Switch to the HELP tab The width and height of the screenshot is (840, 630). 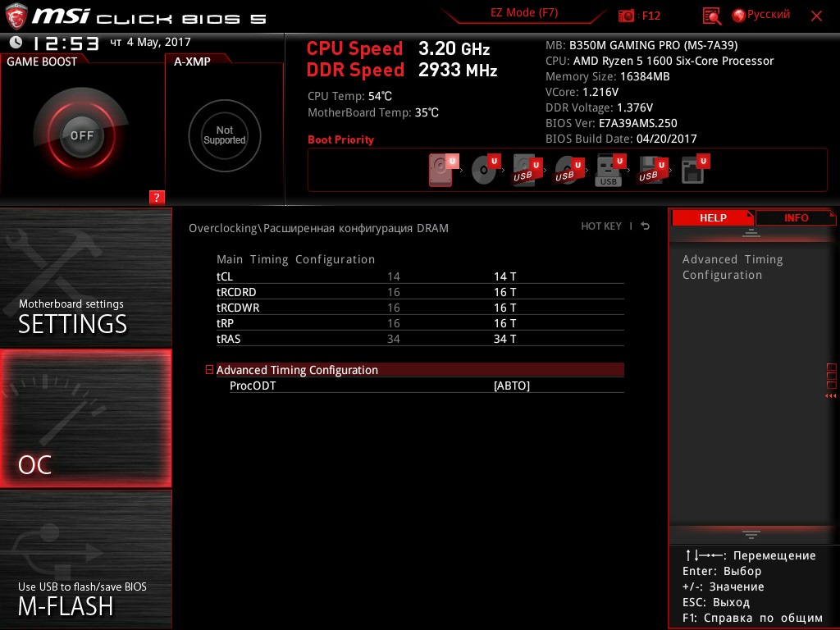713,217
